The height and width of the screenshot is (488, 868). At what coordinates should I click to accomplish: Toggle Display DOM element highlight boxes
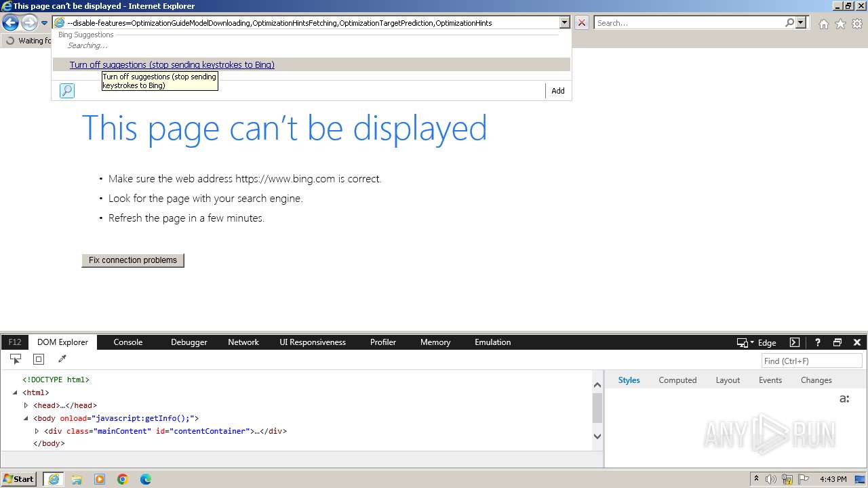[x=39, y=359]
